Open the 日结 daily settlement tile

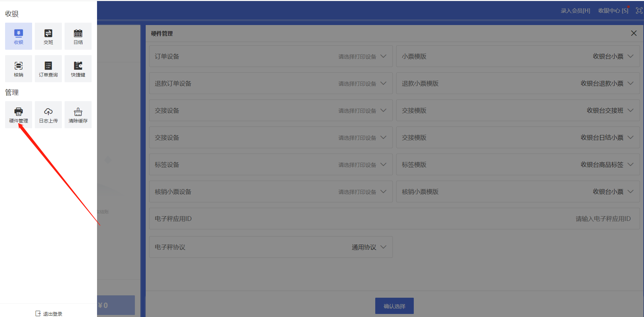(78, 36)
